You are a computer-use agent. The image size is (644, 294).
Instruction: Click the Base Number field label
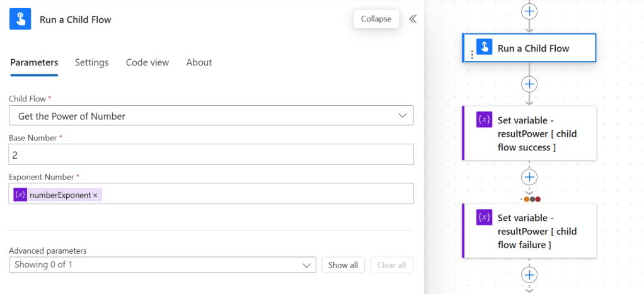(x=33, y=138)
